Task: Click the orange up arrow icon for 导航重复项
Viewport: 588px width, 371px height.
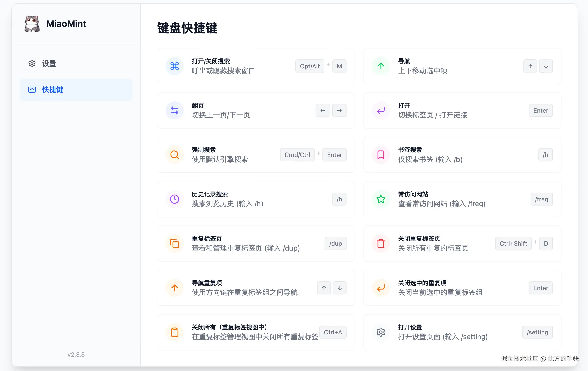Action: (x=174, y=288)
